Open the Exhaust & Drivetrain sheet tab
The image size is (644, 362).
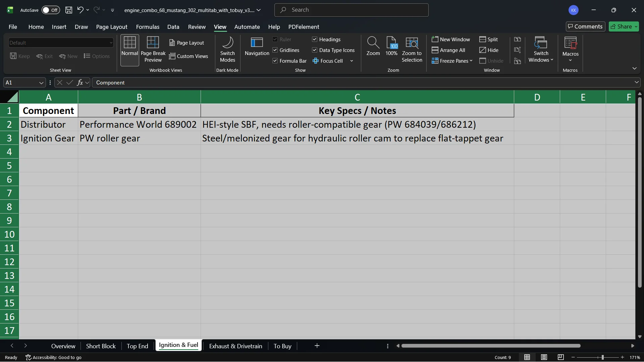[235, 346]
